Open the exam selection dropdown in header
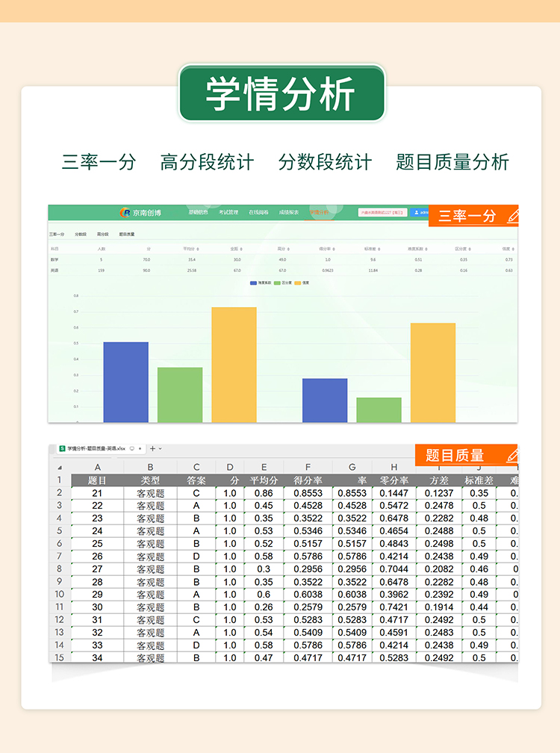The width and height of the screenshot is (560, 753). click(x=382, y=213)
